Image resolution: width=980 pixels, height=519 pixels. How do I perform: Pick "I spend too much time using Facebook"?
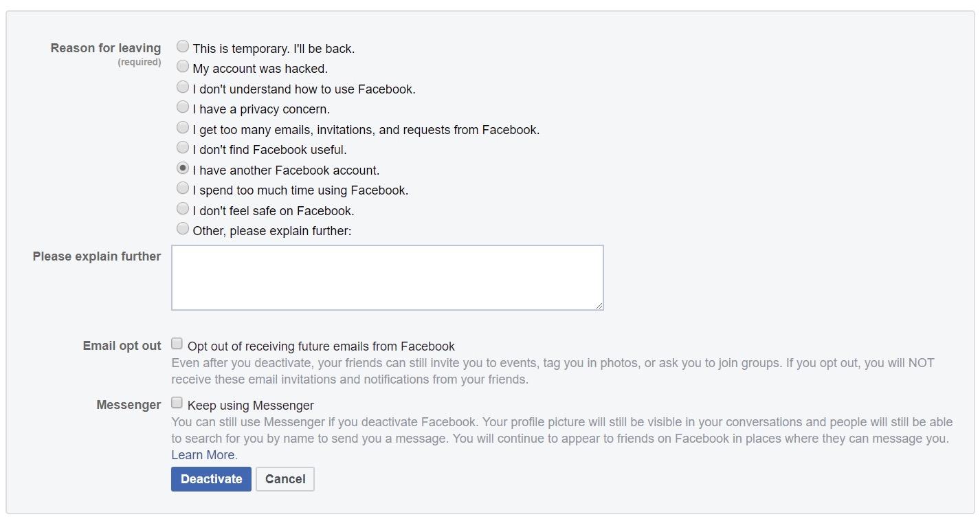[183, 188]
